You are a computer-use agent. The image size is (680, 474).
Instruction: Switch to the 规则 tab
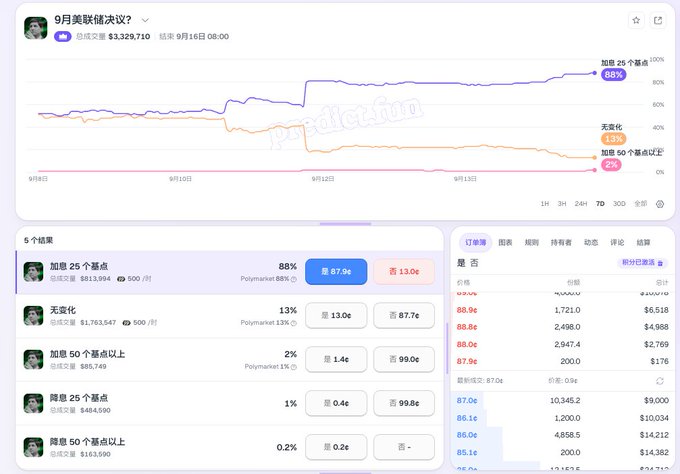[x=532, y=242]
